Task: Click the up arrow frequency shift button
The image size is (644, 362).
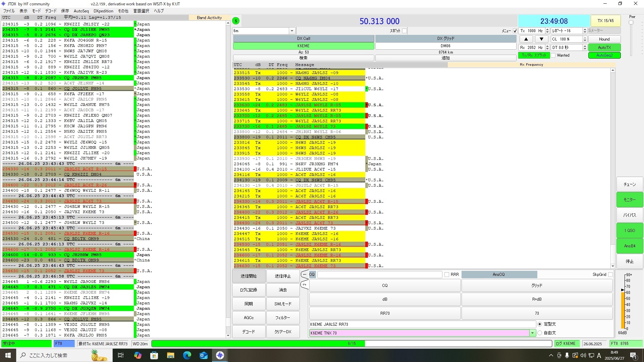Action: [x=526, y=39]
